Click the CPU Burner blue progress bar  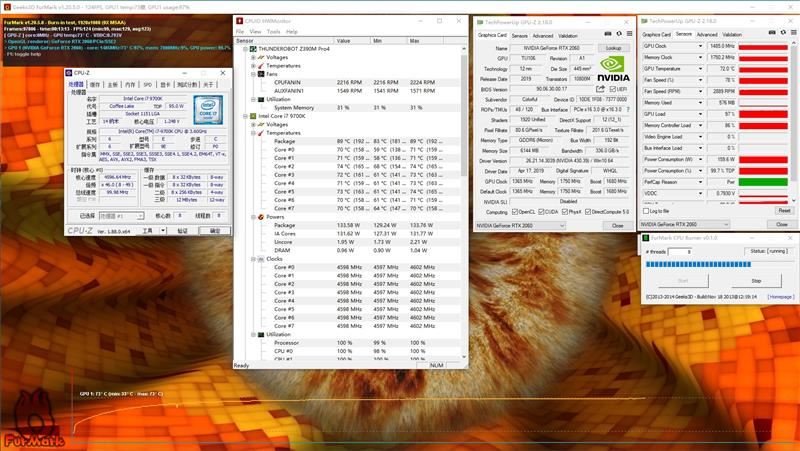coord(698,264)
